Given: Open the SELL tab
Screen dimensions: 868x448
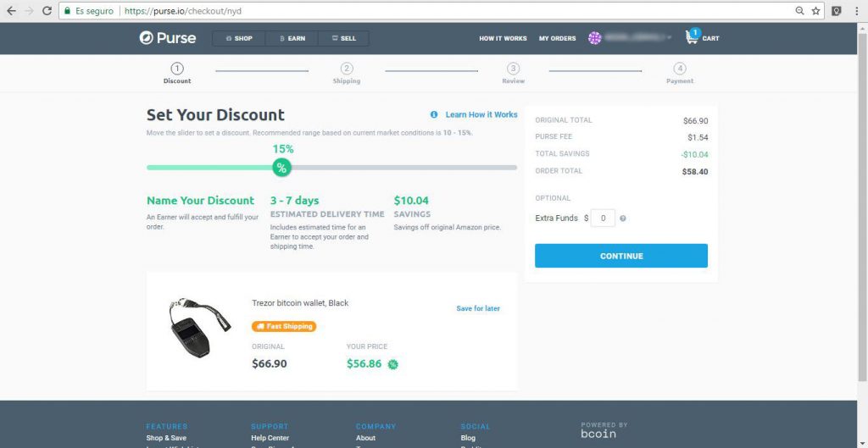Looking at the screenshot, I should click(x=344, y=38).
